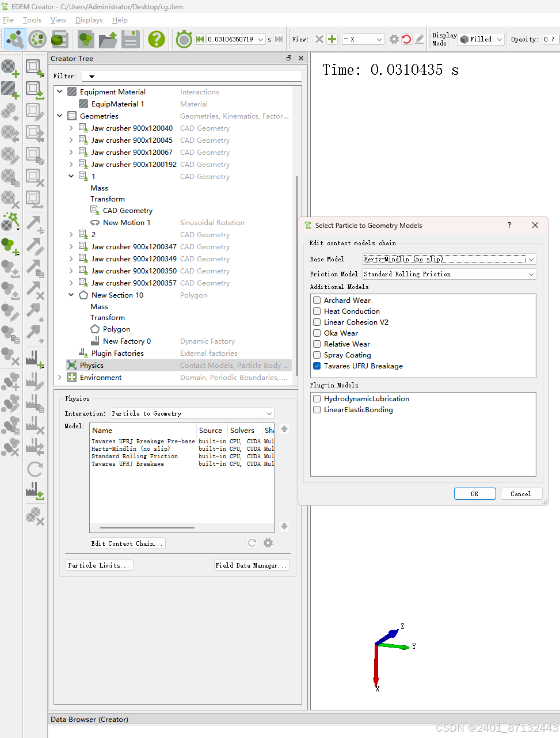The image size is (560, 738).
Task: Click the magic wand material generator icon
Action: tap(10, 221)
